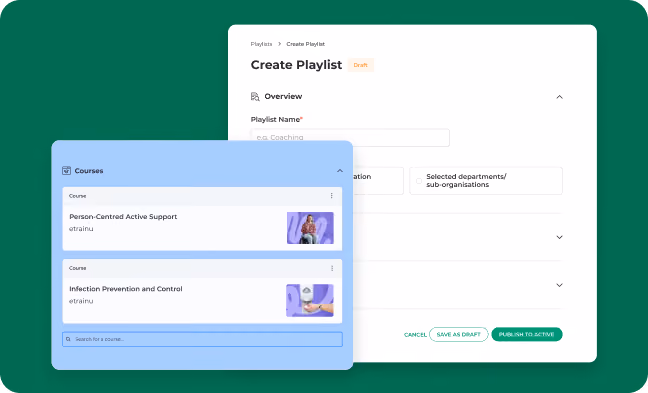Click the Create Playlist breadcrumb
This screenshot has height=393, width=648.
(x=305, y=44)
